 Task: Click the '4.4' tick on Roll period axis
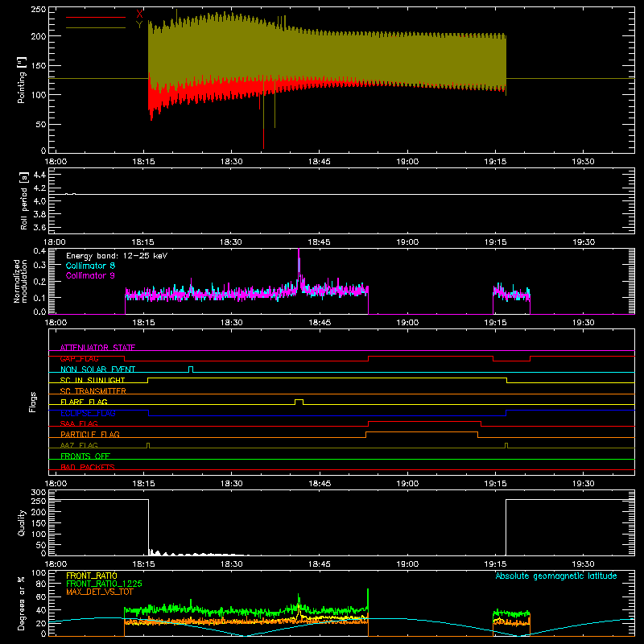(39, 175)
